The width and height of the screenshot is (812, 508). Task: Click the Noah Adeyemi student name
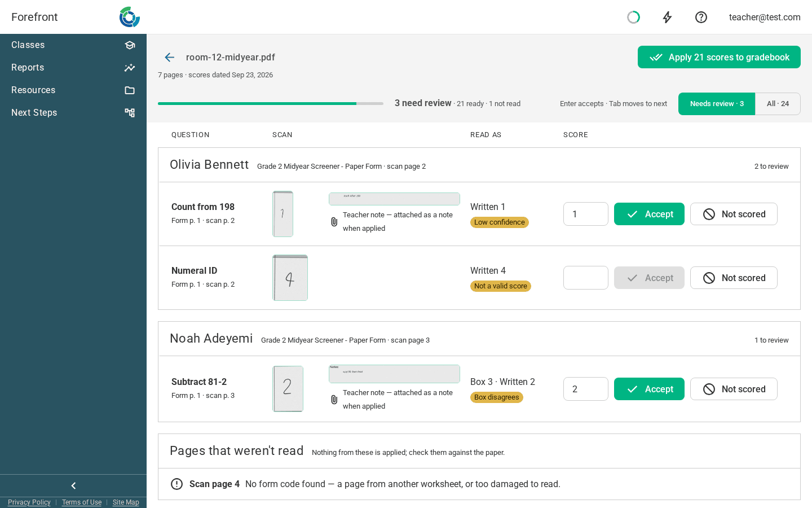coord(211,338)
